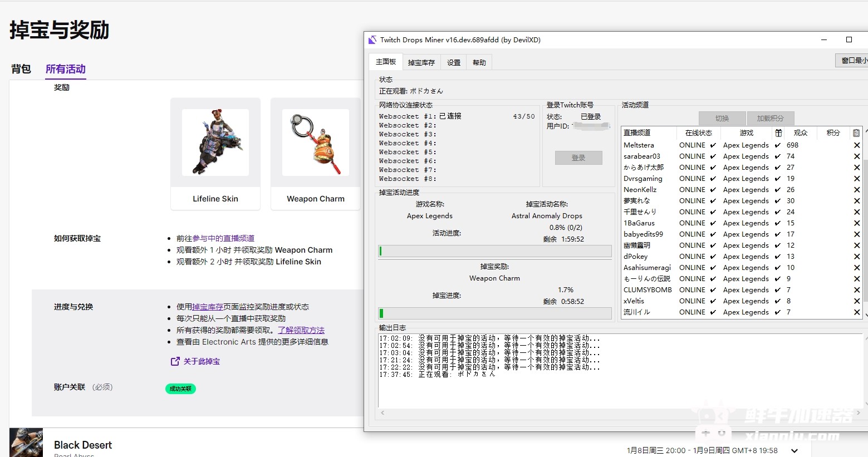This screenshot has height=457, width=868.
Task: Click the X icon in NeonKellz row
Action: [857, 190]
